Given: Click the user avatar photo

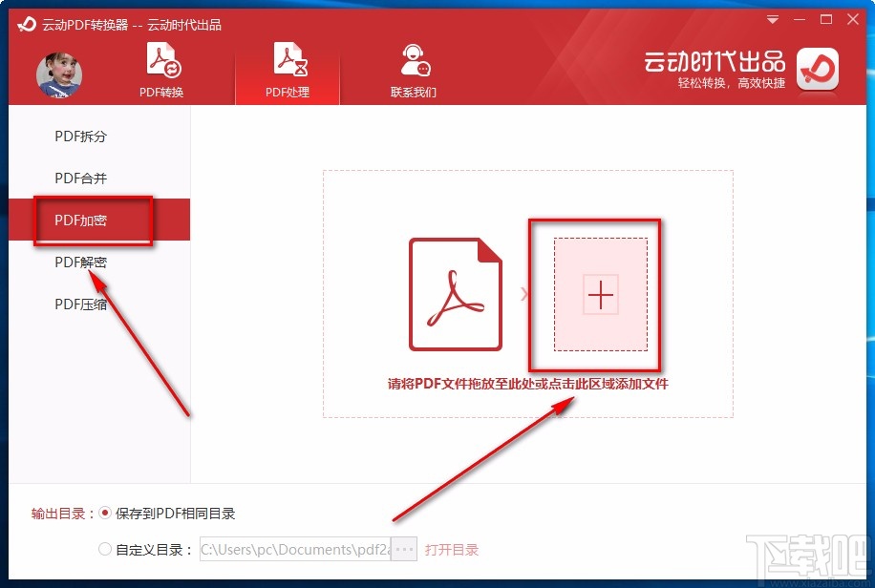Looking at the screenshot, I should [59, 72].
